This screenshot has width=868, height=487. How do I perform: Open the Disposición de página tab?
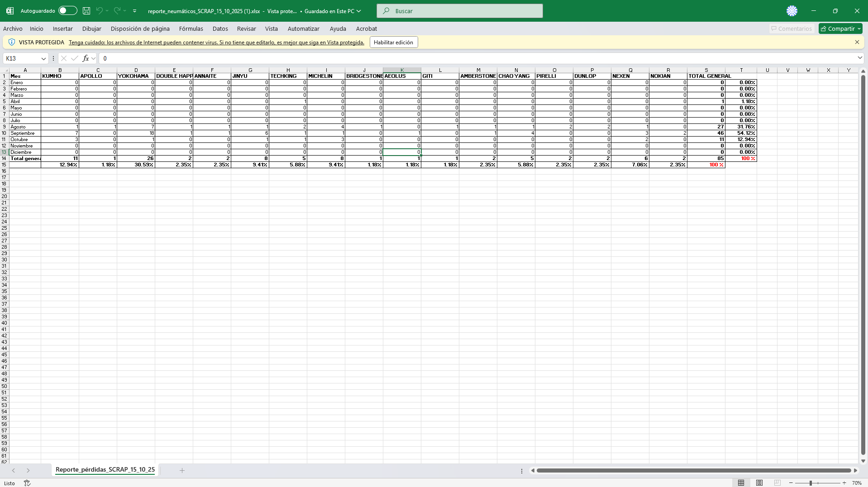(140, 28)
